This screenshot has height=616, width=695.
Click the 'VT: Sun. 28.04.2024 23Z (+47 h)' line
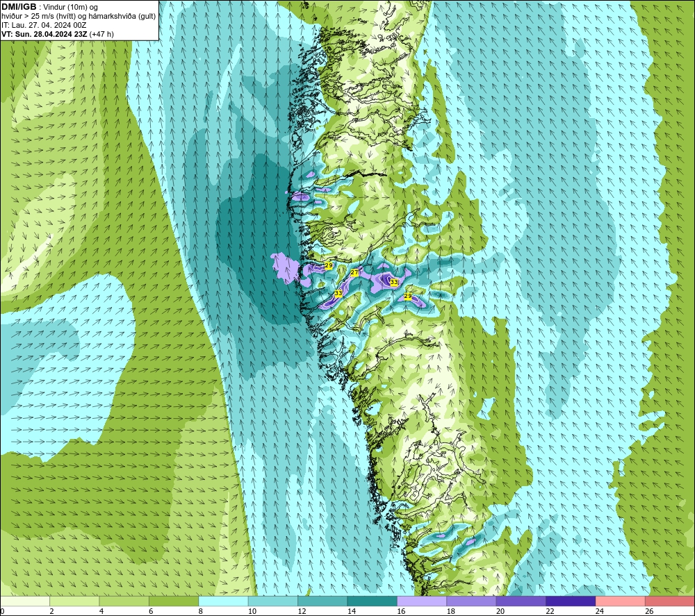pyautogui.click(x=58, y=34)
